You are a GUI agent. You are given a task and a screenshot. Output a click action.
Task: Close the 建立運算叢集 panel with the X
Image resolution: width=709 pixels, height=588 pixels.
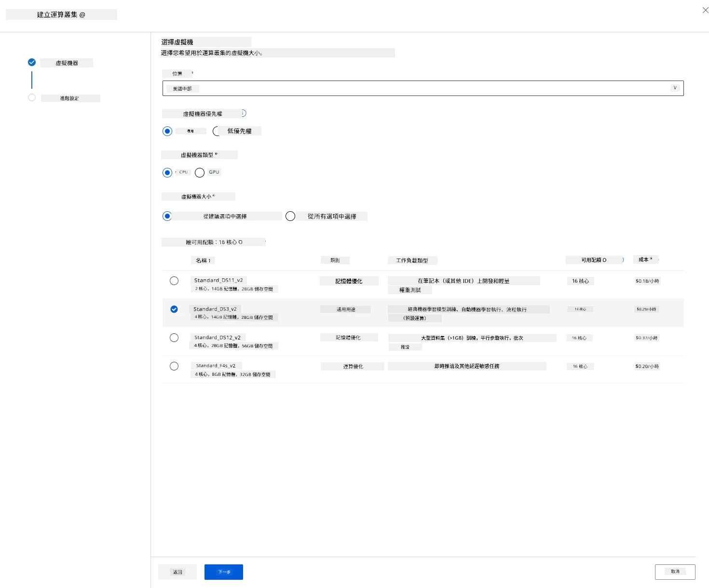[x=705, y=10]
